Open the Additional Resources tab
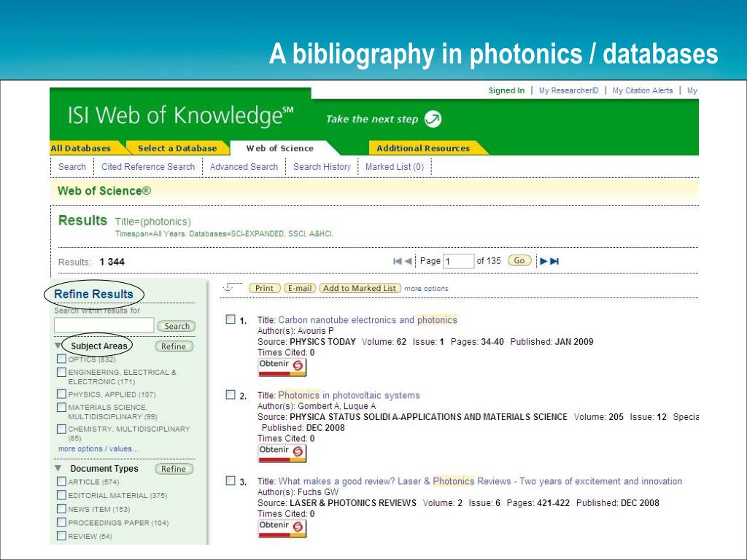Screen dimensions: 747x560 click(x=423, y=148)
